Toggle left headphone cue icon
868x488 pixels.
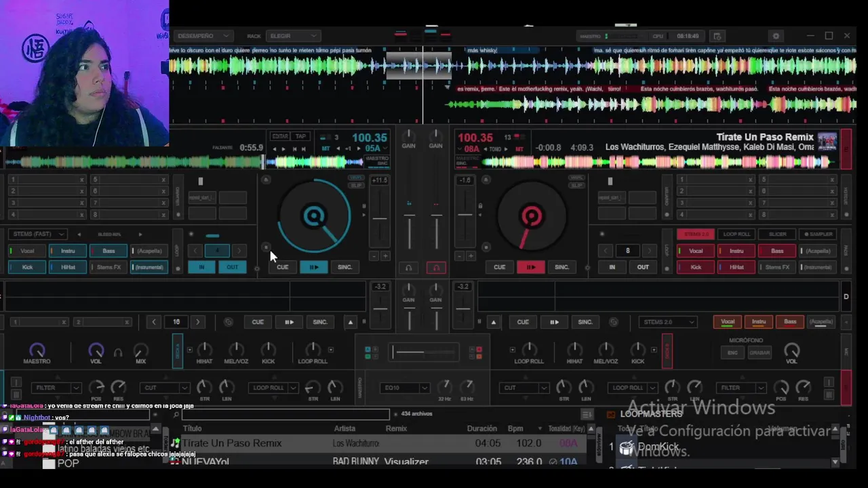click(408, 268)
